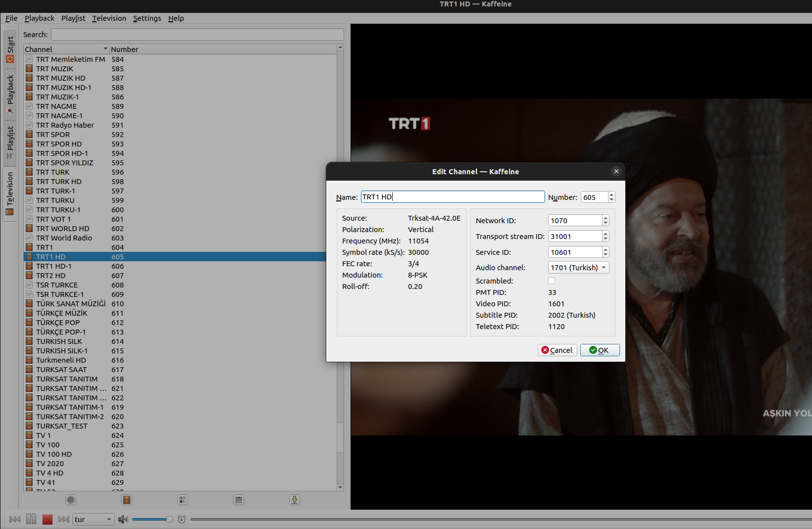Open the Start sidebar tab

tap(10, 48)
